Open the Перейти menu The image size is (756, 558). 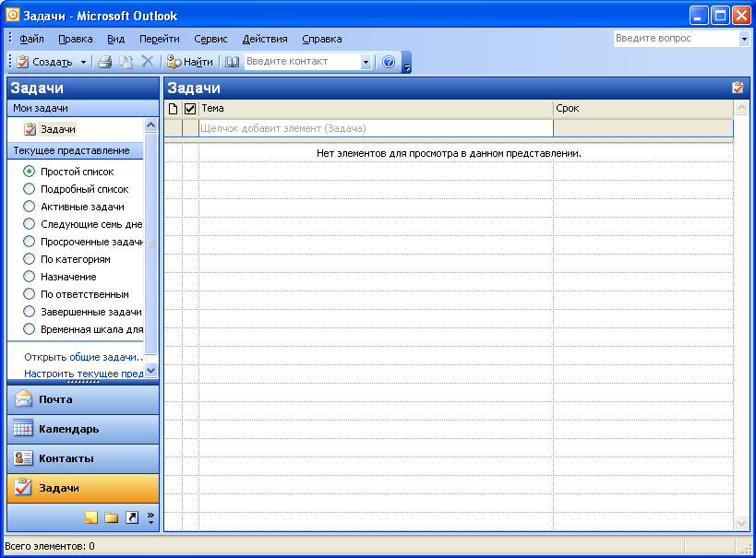(159, 39)
